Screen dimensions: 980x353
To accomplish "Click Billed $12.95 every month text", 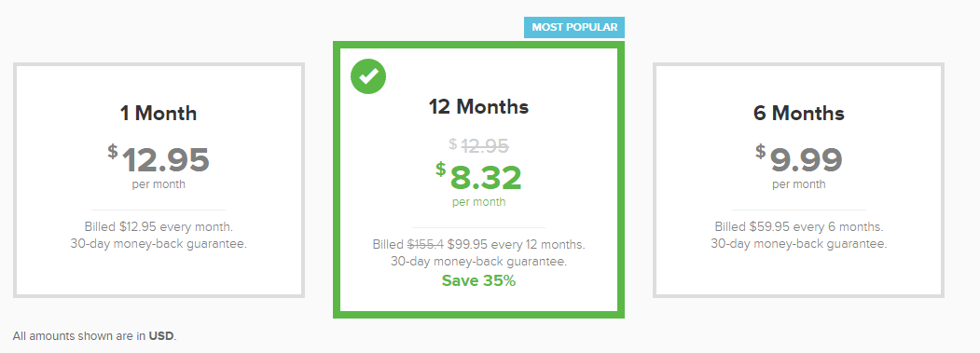I will pyautogui.click(x=159, y=226).
